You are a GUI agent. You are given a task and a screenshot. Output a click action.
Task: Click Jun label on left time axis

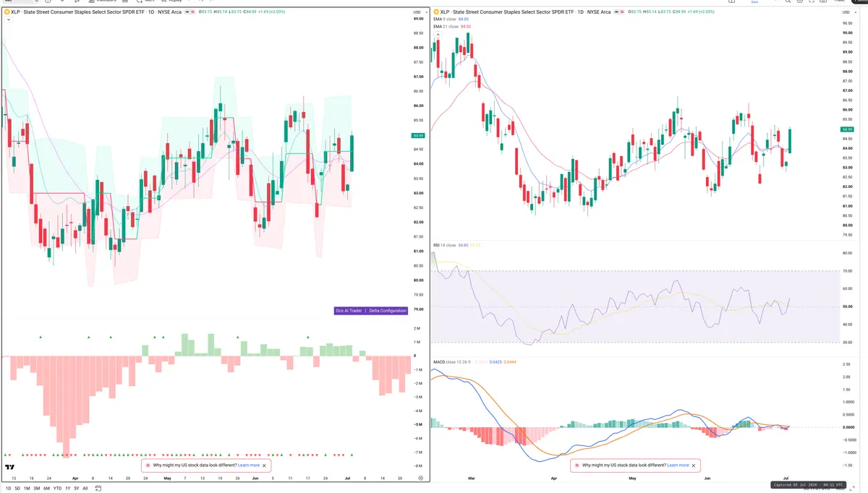pyautogui.click(x=255, y=479)
